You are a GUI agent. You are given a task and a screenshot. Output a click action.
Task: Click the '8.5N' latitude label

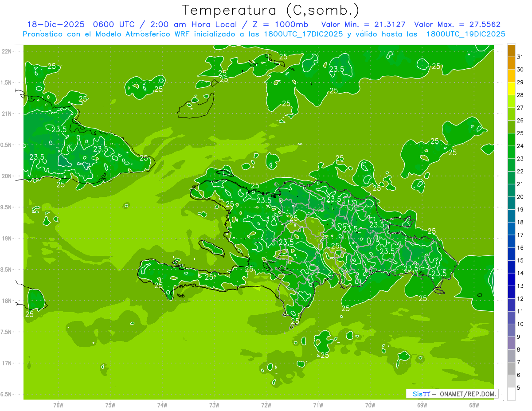coord(6,270)
